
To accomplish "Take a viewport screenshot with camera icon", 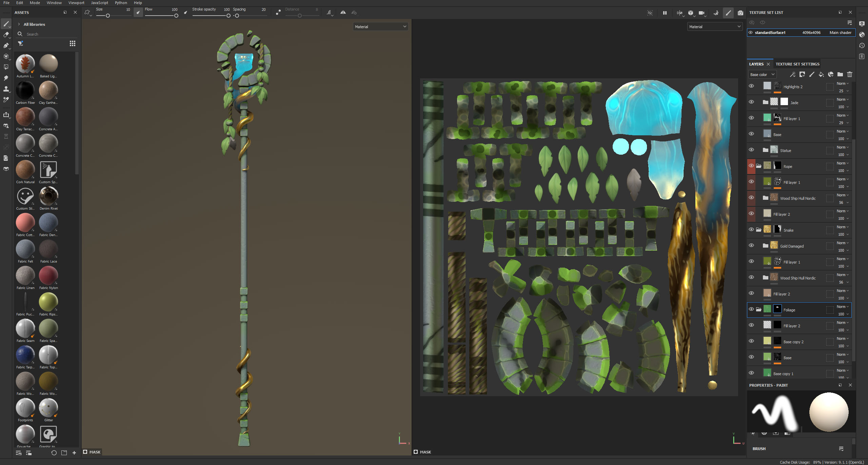I will coord(740,13).
